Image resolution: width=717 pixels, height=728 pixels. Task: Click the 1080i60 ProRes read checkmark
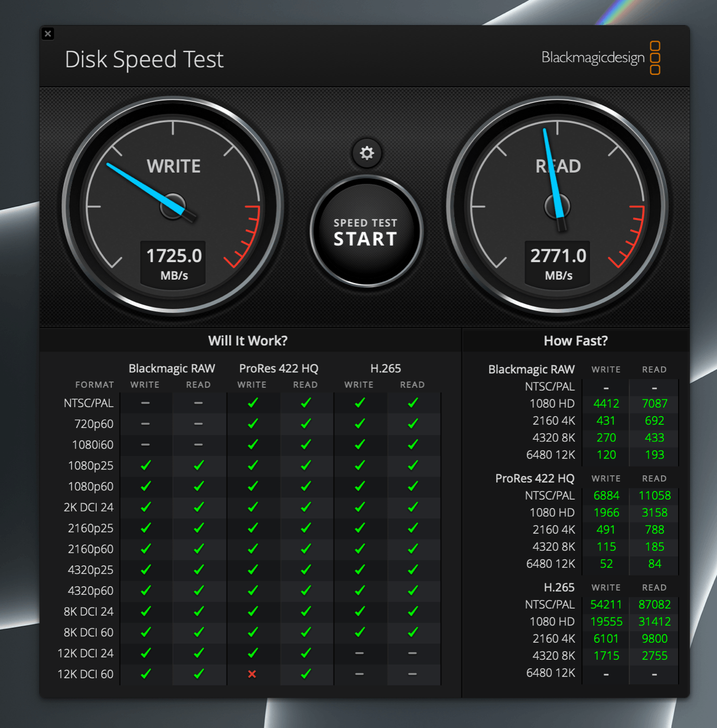point(306,445)
